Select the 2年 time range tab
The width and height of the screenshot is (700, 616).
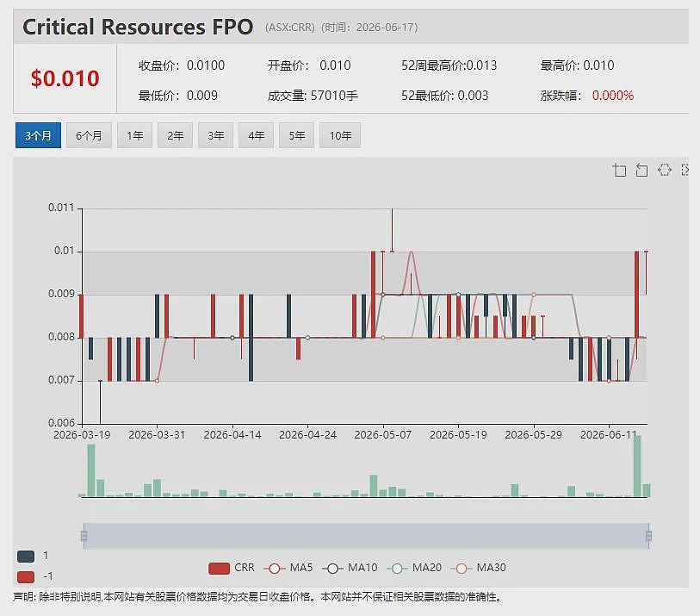coord(175,135)
